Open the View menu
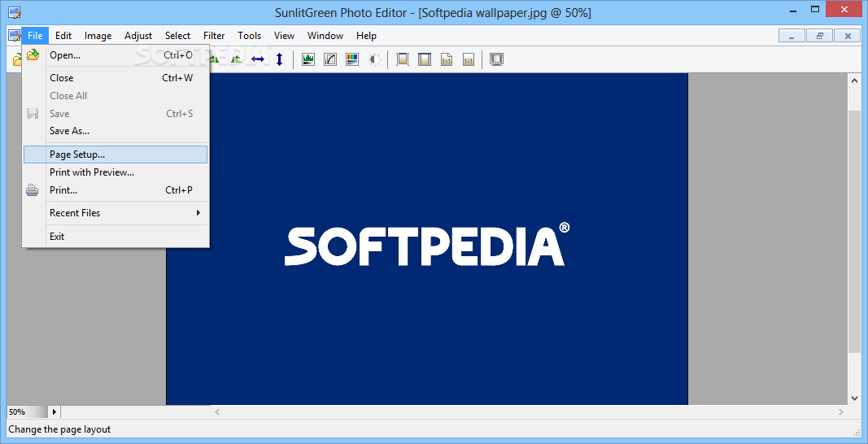This screenshot has width=868, height=444. 285,36
